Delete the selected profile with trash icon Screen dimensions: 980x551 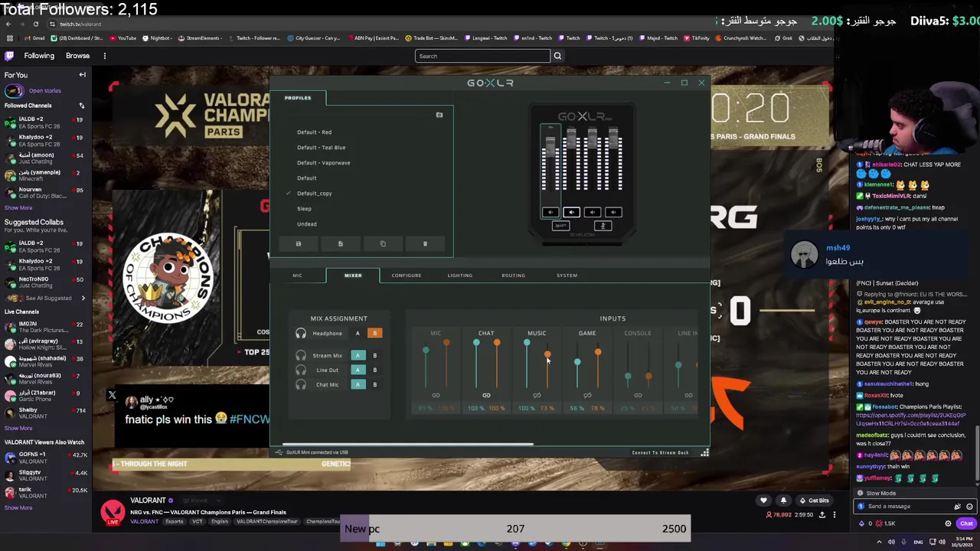pos(425,244)
